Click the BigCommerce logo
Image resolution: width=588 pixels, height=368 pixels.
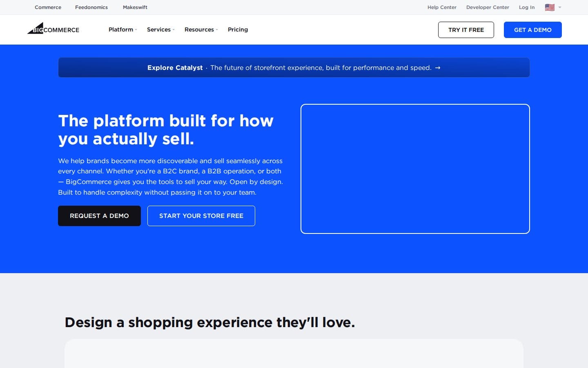53,28
